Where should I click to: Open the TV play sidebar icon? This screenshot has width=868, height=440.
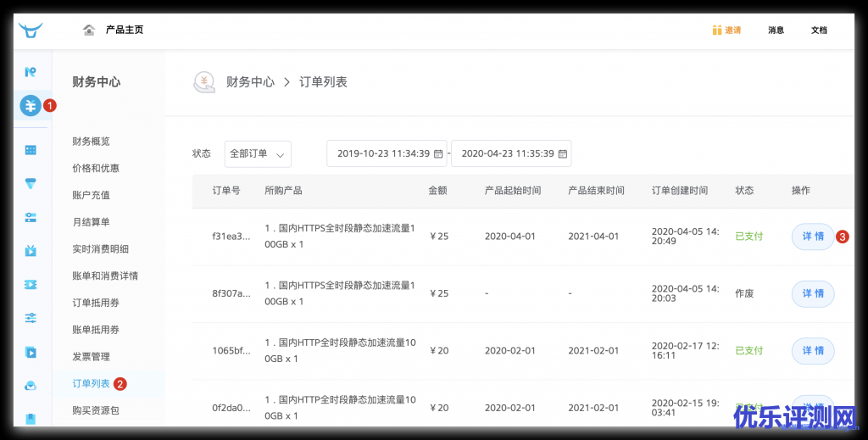click(x=31, y=251)
